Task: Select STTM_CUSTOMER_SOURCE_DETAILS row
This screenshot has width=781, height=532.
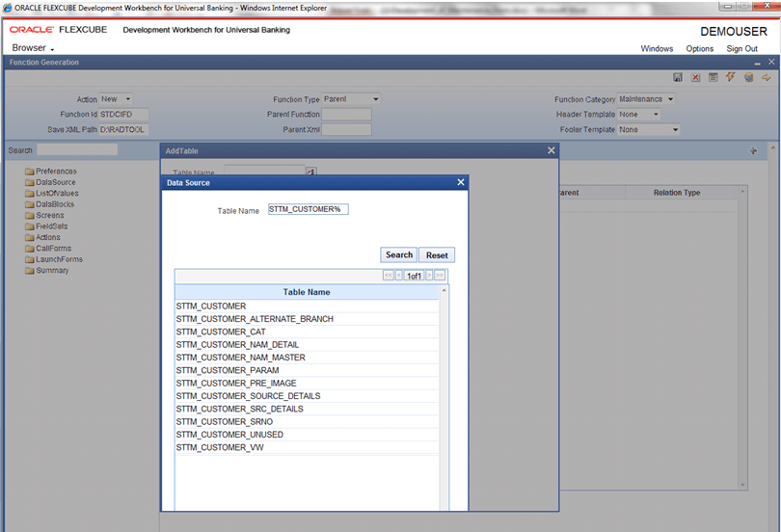Action: tap(307, 396)
